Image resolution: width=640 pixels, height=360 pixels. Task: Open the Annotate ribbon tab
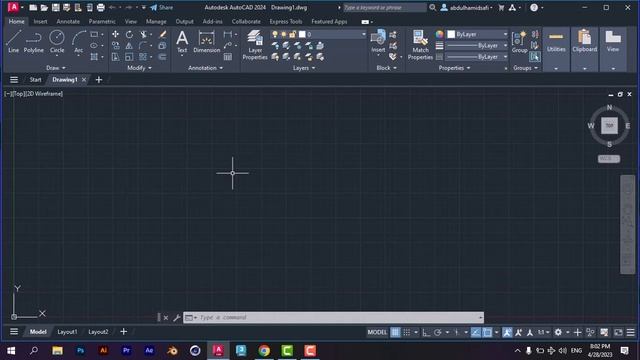(x=68, y=21)
